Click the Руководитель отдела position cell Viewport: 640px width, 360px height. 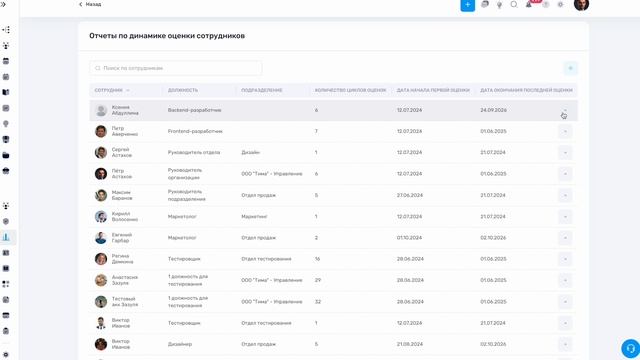pos(194,153)
